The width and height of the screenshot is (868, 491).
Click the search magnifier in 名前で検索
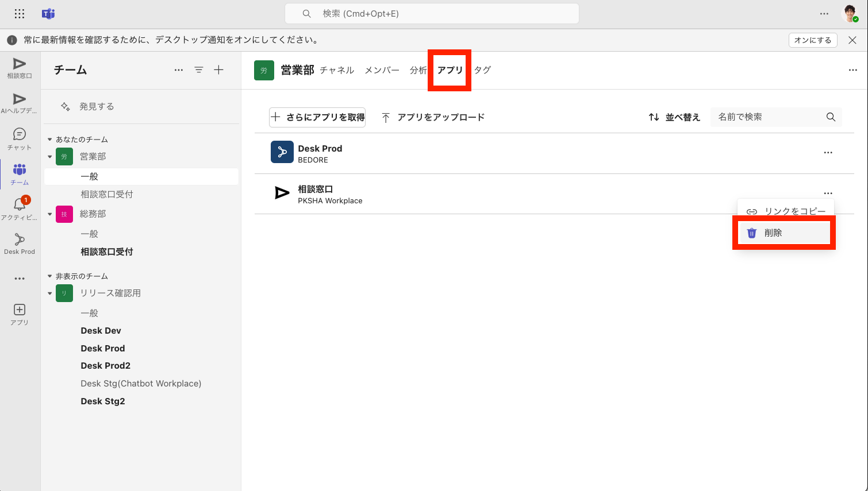tap(831, 117)
